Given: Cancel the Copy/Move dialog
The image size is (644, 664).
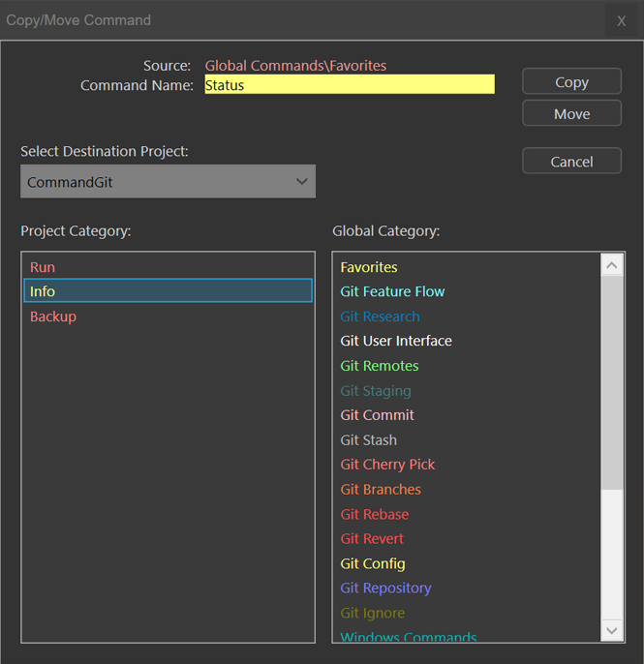Looking at the screenshot, I should pyautogui.click(x=571, y=162).
